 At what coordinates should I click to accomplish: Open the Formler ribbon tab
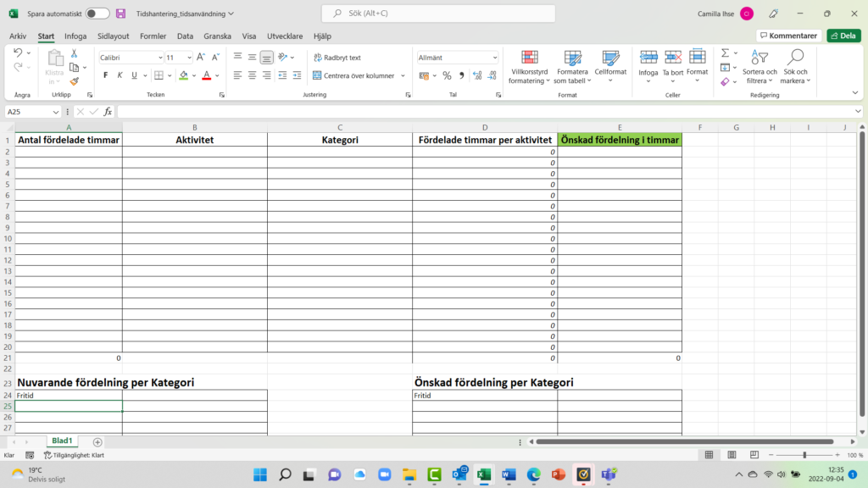(153, 36)
